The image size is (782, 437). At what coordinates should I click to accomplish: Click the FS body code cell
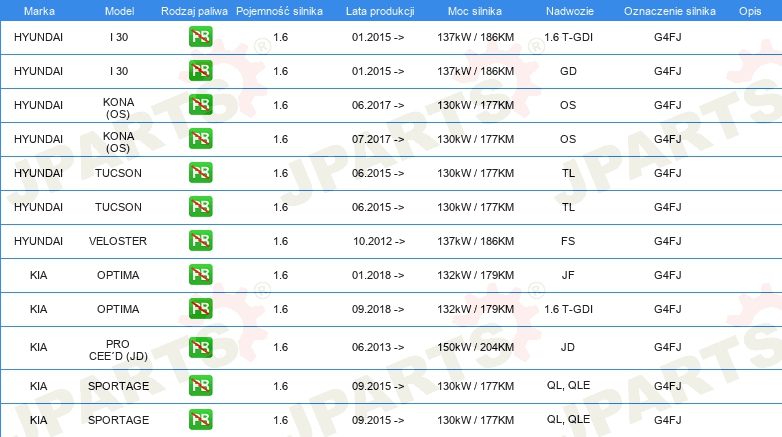coord(568,241)
